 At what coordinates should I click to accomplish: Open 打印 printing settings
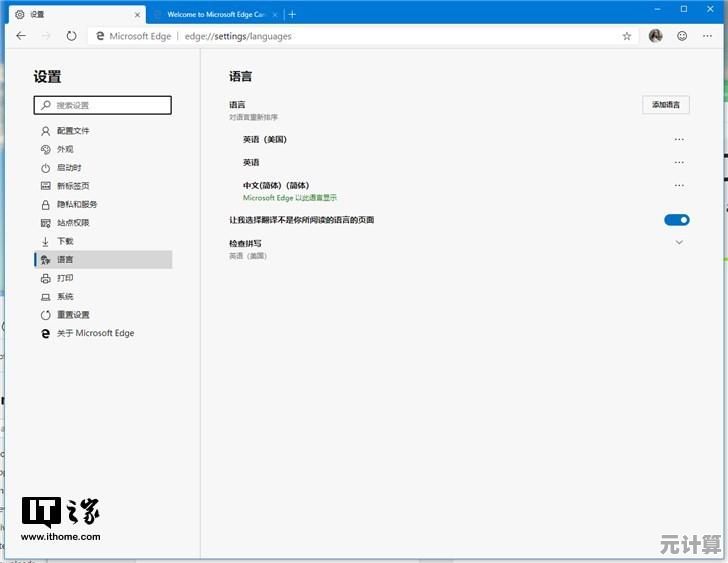pyautogui.click(x=103, y=278)
